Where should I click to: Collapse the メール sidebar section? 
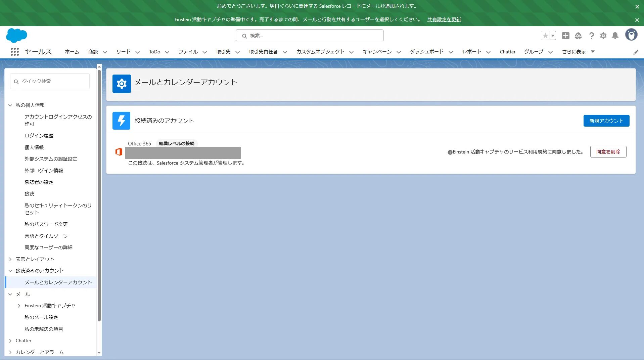(x=10, y=294)
